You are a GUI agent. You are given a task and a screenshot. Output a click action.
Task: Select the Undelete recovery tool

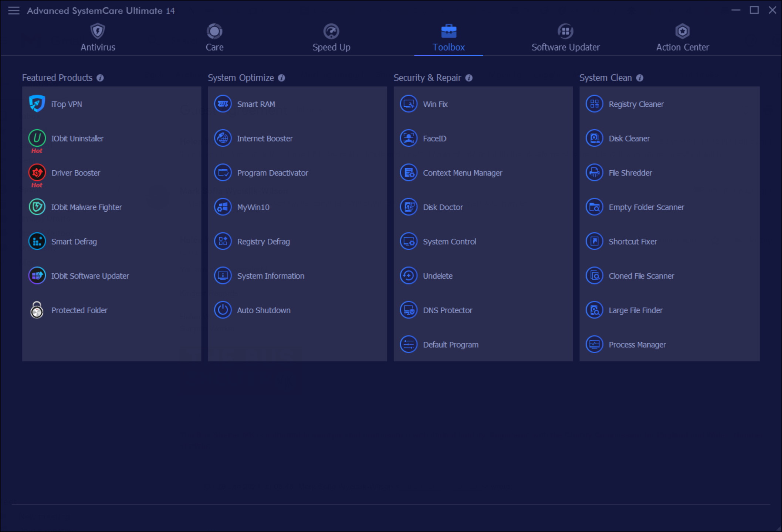click(438, 276)
